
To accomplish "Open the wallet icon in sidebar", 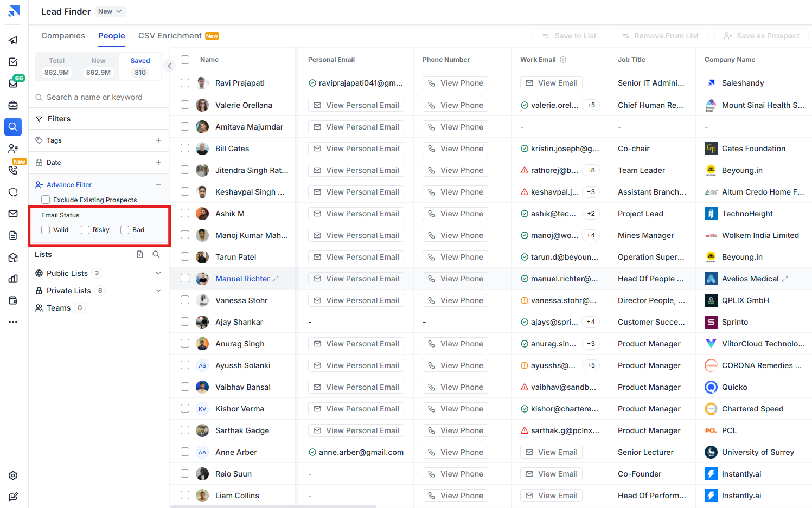I will [x=13, y=300].
